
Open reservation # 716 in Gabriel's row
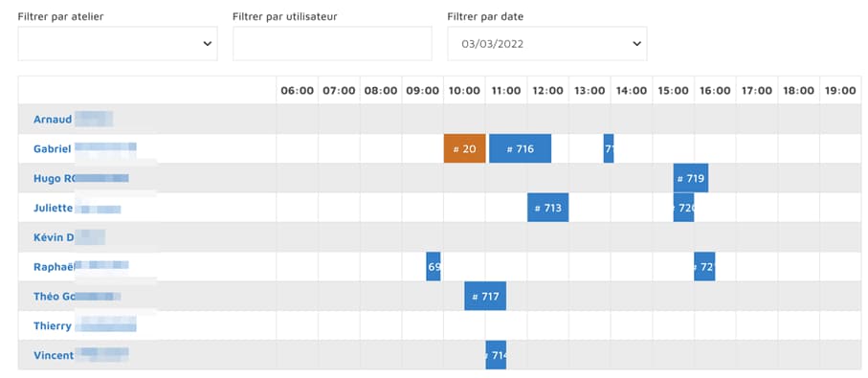[x=520, y=148]
